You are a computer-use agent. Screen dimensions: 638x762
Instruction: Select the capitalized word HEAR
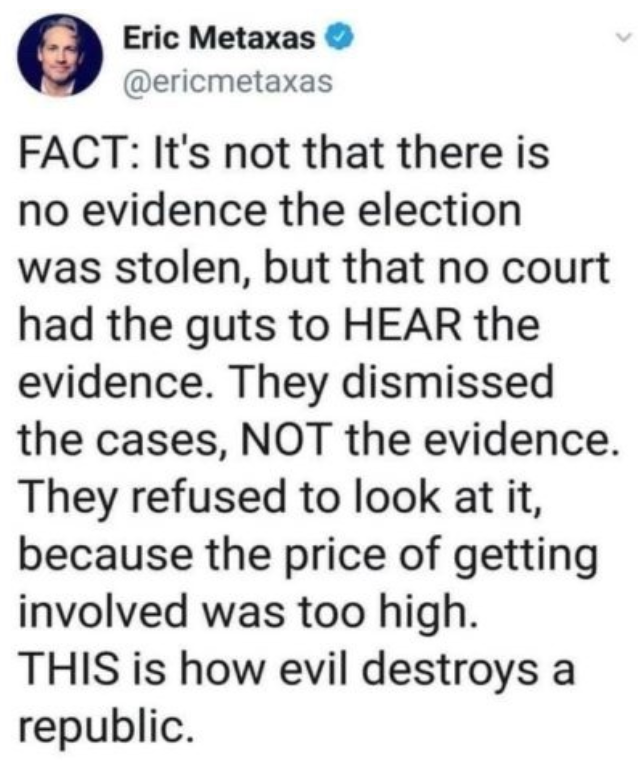[x=404, y=325]
